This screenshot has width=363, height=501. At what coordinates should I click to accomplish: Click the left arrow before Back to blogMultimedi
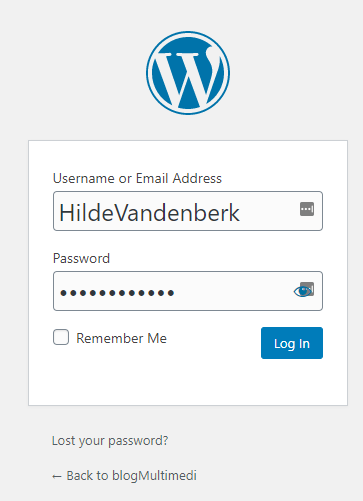point(57,476)
